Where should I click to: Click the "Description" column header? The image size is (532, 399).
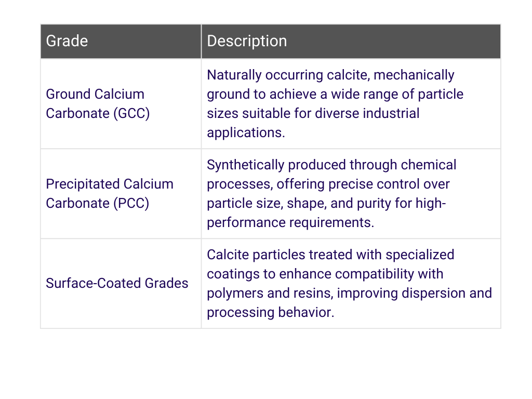pos(247,41)
